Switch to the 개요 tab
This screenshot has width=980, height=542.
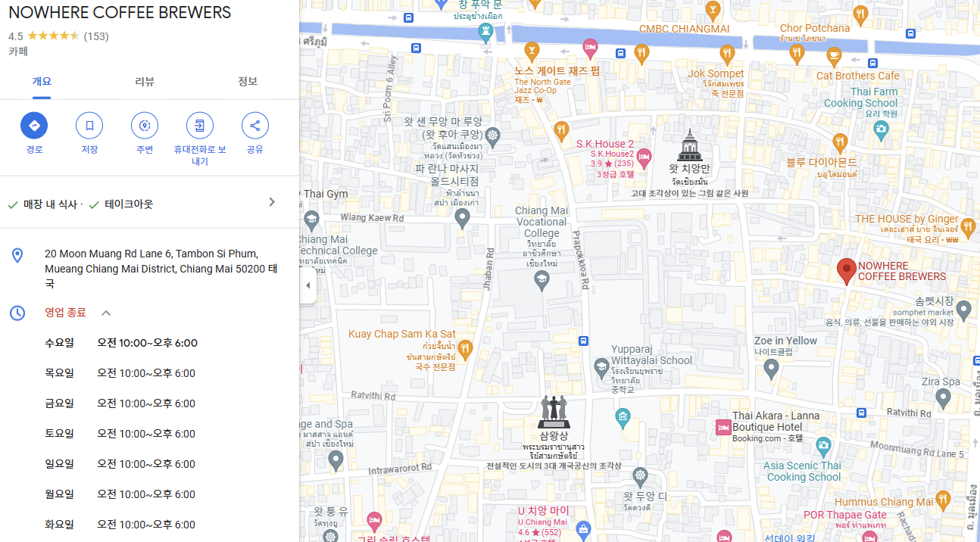pyautogui.click(x=42, y=81)
